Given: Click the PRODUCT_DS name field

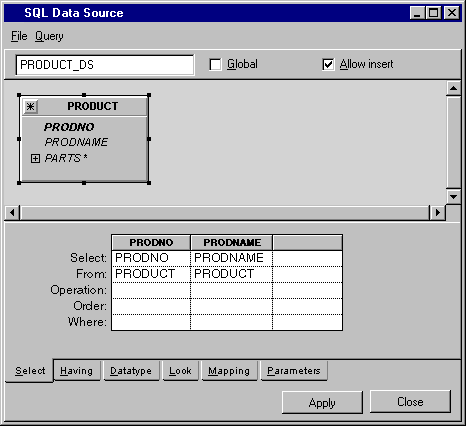Looking at the screenshot, I should pos(105,65).
